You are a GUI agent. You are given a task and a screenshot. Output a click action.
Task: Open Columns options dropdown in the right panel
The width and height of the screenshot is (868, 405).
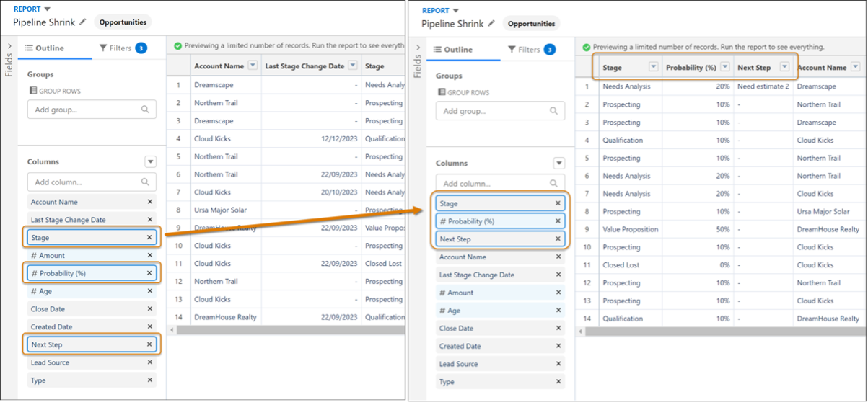tap(558, 163)
